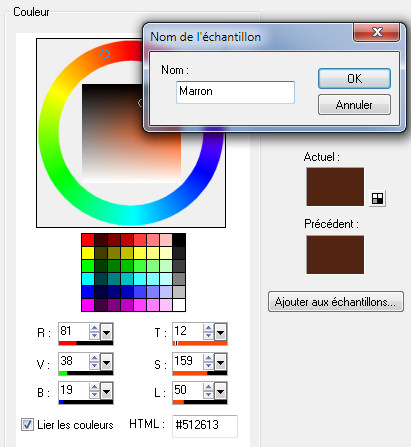Increase the T value with up arrow
411x447 pixels.
tap(208, 328)
